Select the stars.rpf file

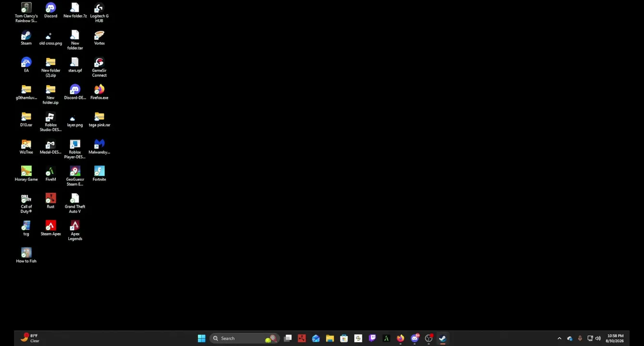point(75,65)
